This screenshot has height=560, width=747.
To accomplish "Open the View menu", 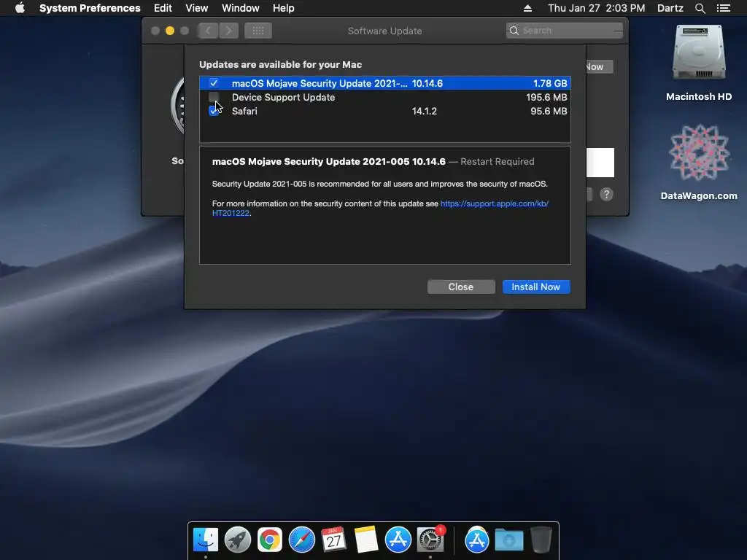I will point(197,8).
